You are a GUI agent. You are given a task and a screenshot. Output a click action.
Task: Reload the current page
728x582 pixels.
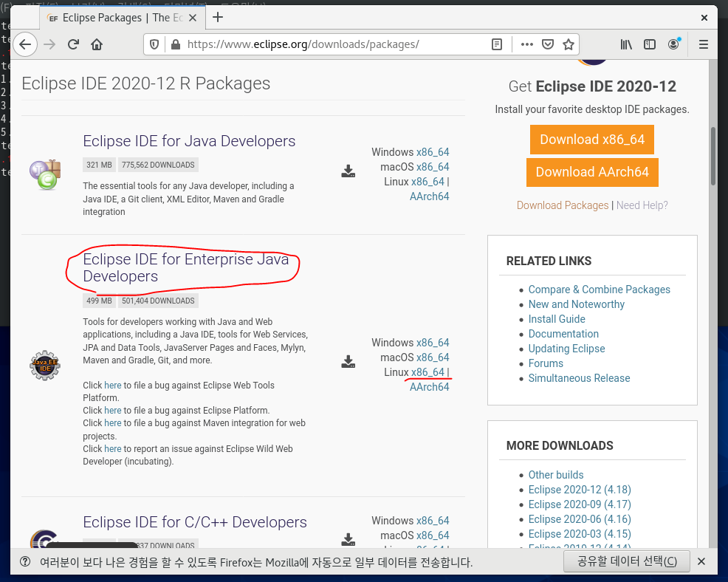point(73,44)
